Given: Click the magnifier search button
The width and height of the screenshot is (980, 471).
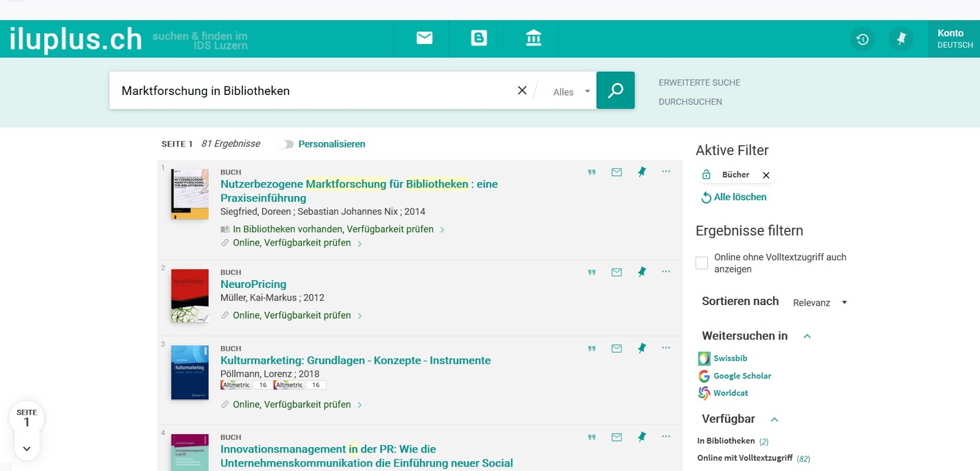Looking at the screenshot, I should [x=616, y=91].
